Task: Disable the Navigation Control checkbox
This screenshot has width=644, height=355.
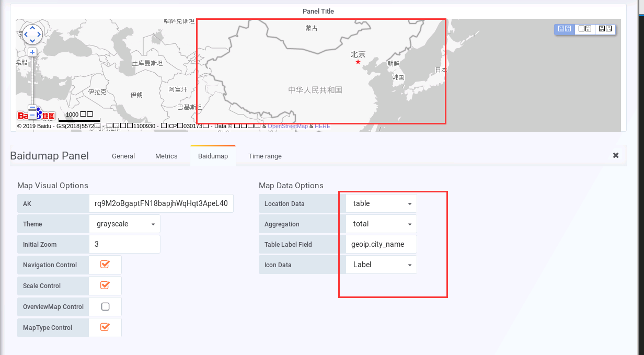Action: [x=105, y=265]
